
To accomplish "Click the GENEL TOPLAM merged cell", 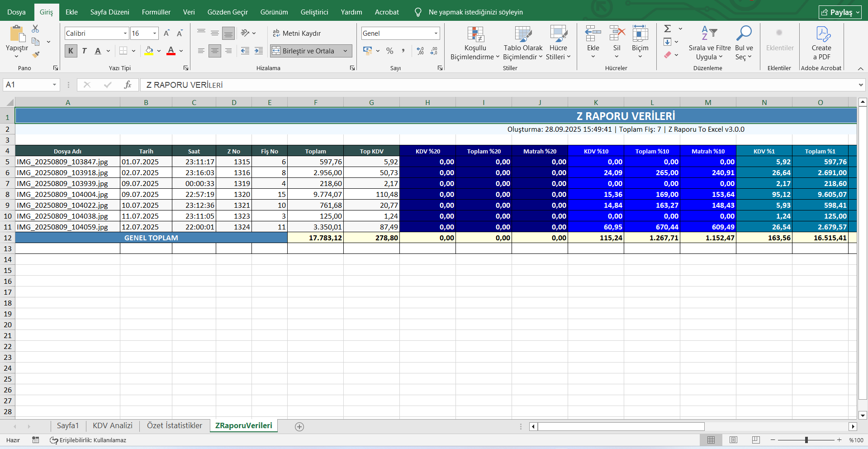I will point(151,238).
